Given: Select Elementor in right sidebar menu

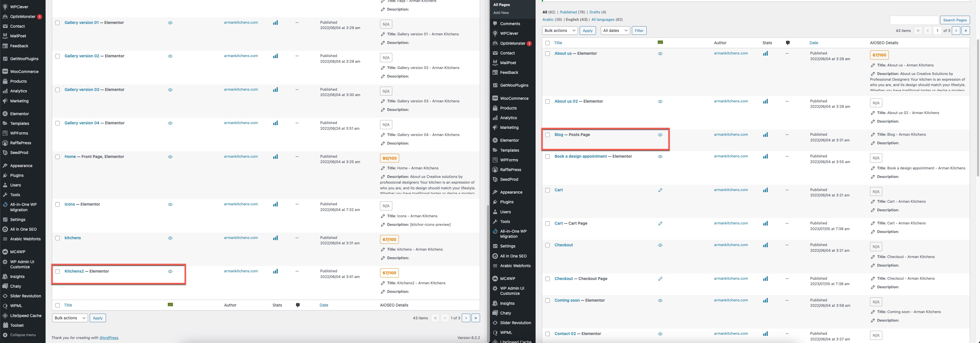Looking at the screenshot, I should tap(509, 141).
